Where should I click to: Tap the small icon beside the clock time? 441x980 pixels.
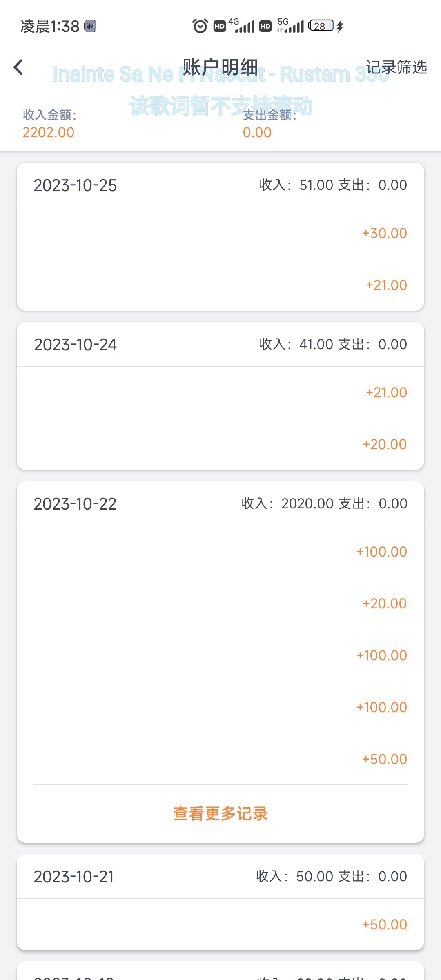(x=90, y=26)
